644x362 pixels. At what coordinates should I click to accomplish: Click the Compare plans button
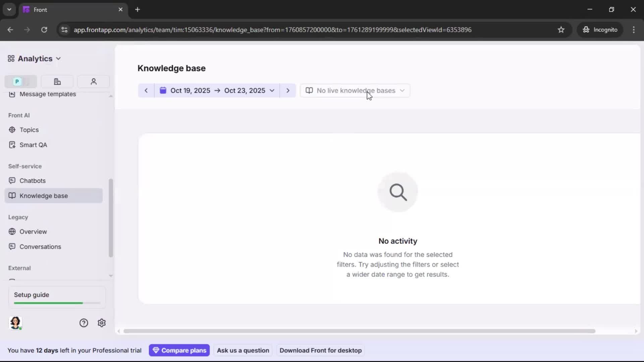179,350
